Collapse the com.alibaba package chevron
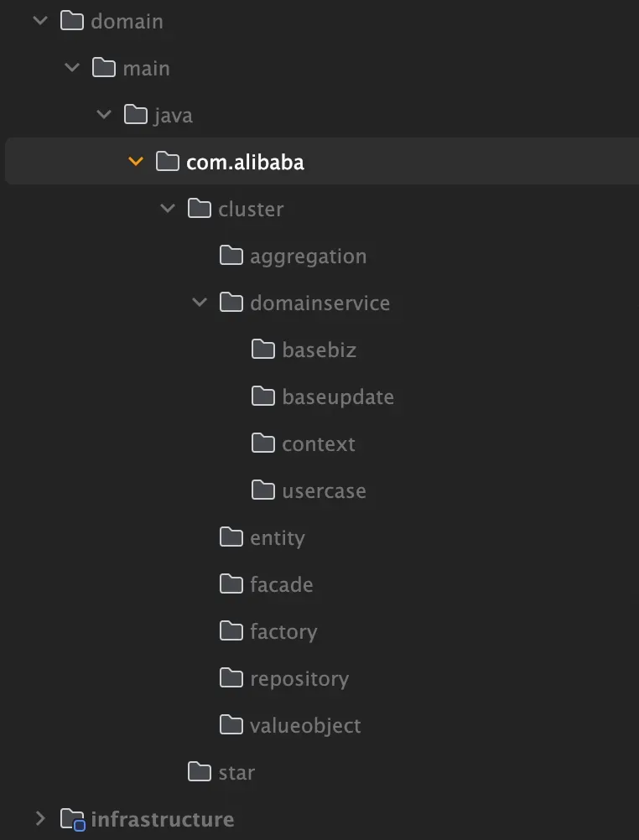639x840 pixels. coord(136,162)
